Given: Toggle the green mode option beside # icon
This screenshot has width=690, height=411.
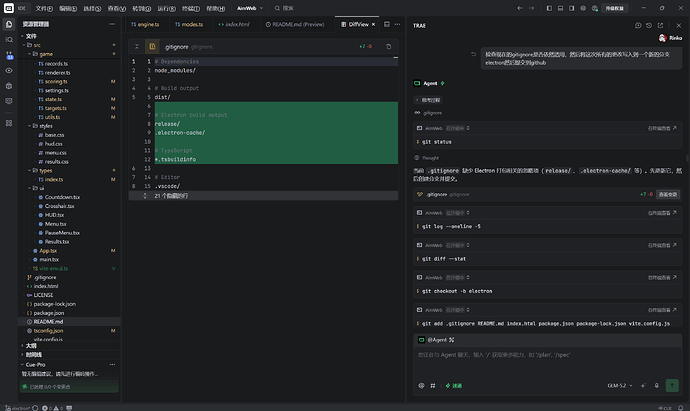Looking at the screenshot, I should tap(454, 385).
